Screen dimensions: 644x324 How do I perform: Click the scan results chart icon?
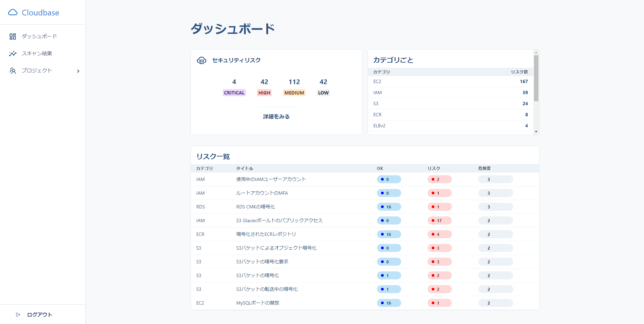pyautogui.click(x=13, y=54)
